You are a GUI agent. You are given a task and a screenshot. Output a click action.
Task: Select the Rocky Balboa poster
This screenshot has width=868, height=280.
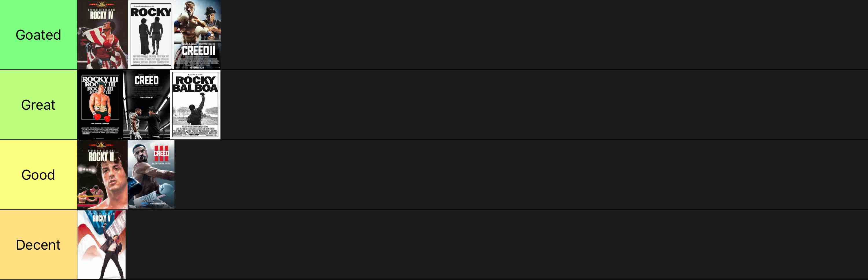pos(195,105)
